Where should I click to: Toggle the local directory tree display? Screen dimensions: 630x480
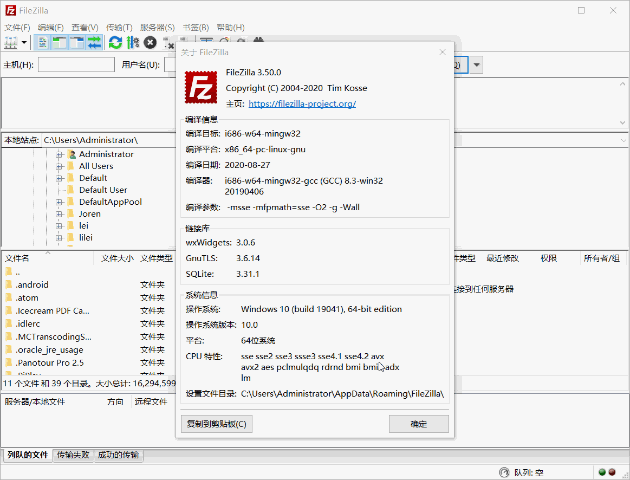coord(59,42)
